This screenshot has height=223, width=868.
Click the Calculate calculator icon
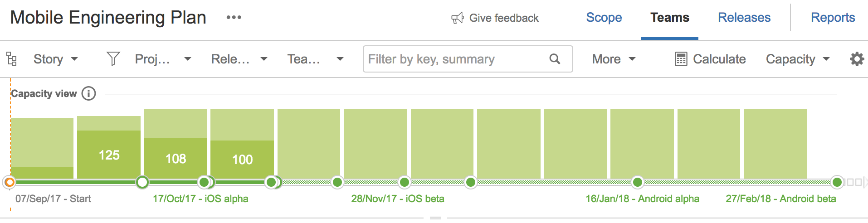pos(681,59)
